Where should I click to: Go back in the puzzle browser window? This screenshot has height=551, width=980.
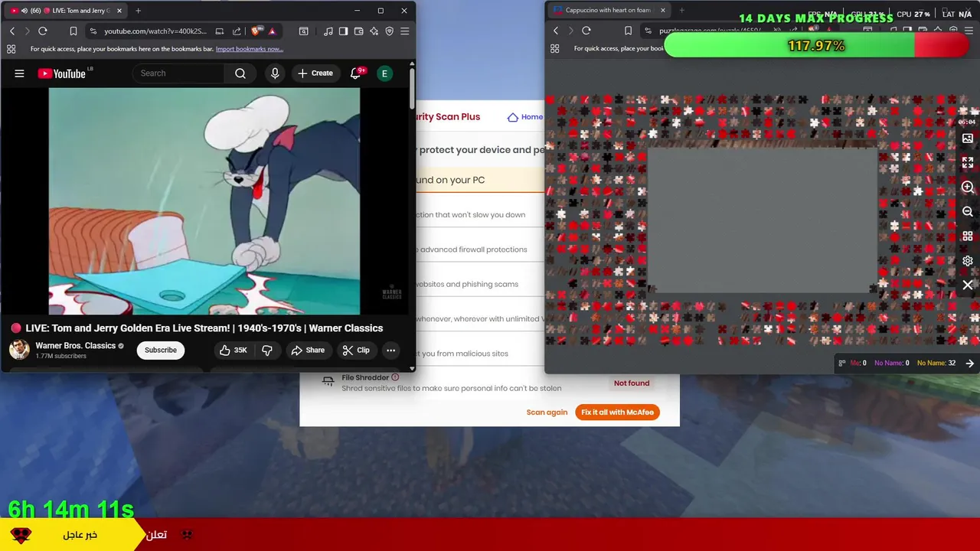[556, 31]
